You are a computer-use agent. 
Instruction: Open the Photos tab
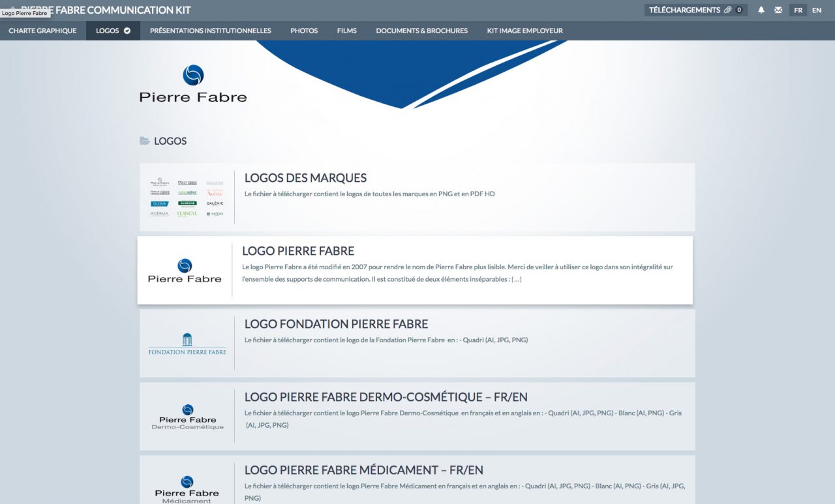[304, 31]
